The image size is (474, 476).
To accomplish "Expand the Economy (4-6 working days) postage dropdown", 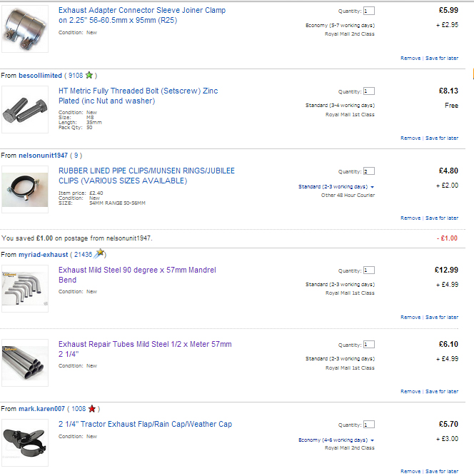I will coord(336,440).
